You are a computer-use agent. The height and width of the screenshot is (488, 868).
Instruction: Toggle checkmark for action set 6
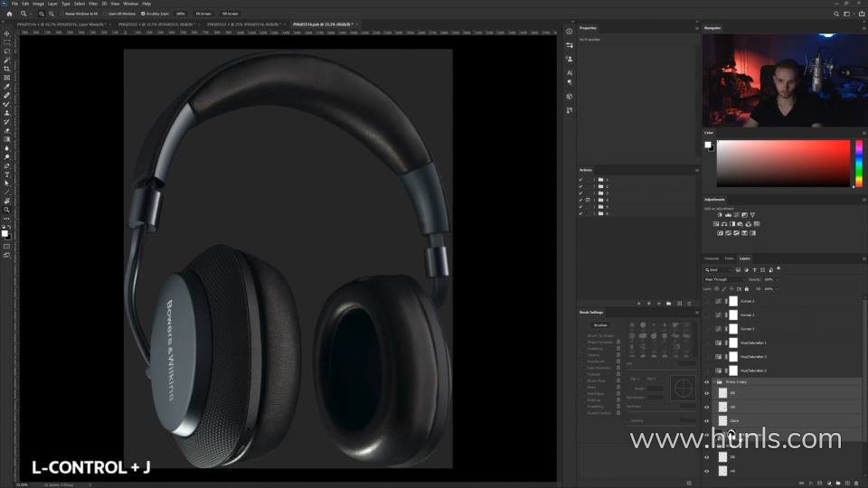point(580,213)
